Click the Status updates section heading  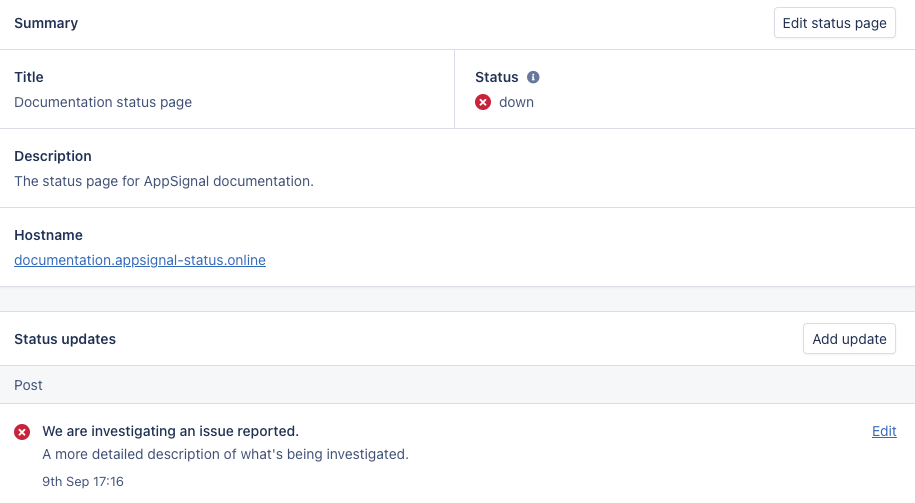65,339
